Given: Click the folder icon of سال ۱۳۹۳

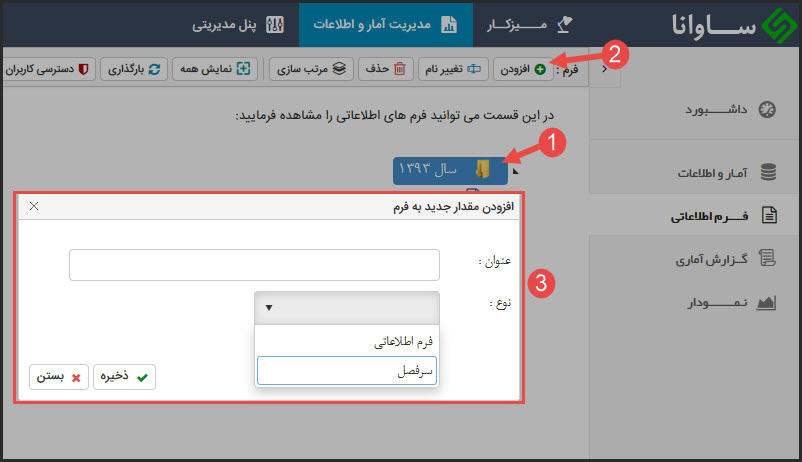Looking at the screenshot, I should pos(483,169).
